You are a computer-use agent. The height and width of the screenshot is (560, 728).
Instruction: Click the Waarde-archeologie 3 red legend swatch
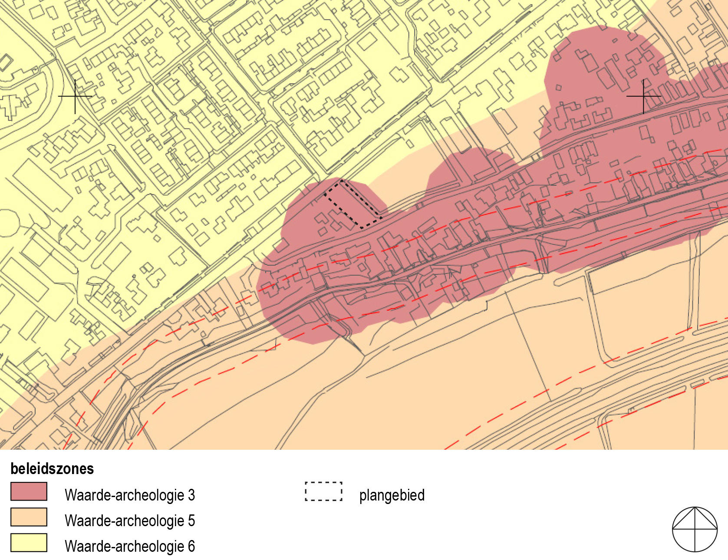click(29, 491)
